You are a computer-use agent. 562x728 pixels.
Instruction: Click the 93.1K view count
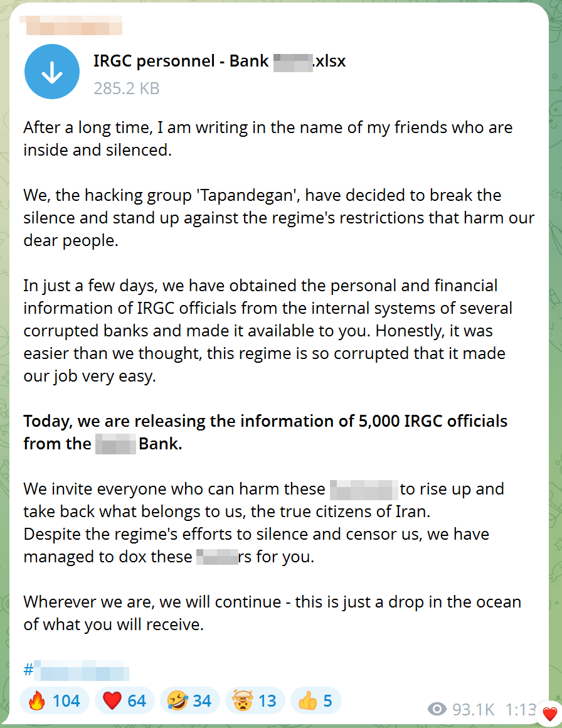point(474,709)
